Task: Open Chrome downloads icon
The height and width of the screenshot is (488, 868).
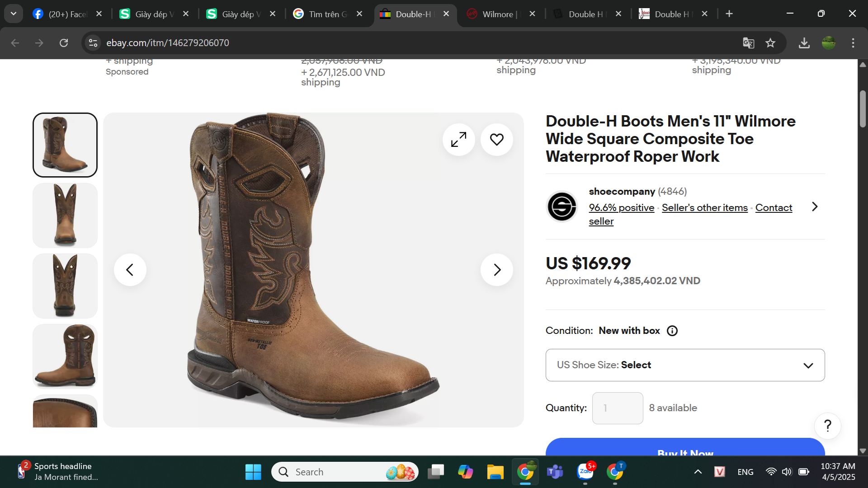Action: pyautogui.click(x=804, y=43)
